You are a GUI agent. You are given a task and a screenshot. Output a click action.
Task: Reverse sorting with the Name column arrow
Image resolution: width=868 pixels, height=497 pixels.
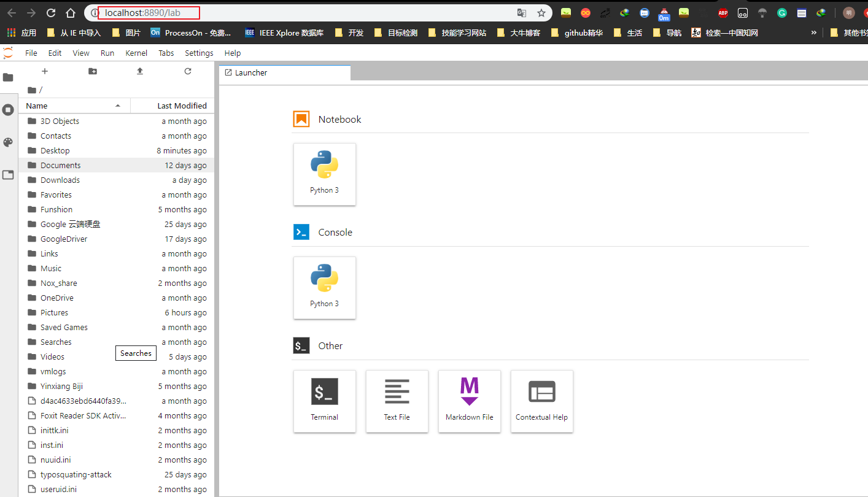pos(117,105)
